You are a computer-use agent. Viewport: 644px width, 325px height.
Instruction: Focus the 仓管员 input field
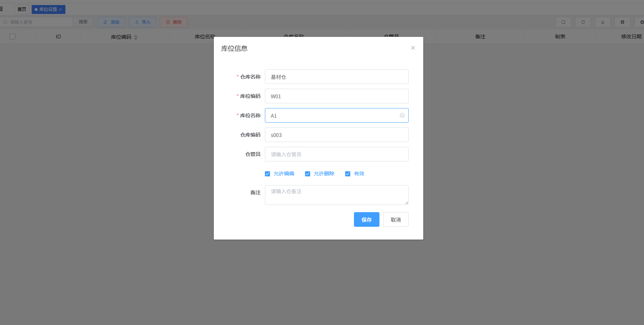[336, 154]
